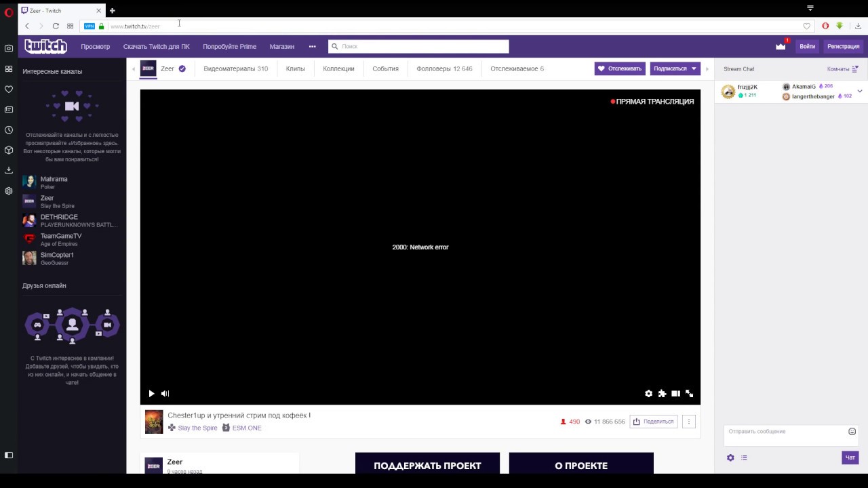Click the address bar URL field
The image size is (868, 488).
pos(448,26)
